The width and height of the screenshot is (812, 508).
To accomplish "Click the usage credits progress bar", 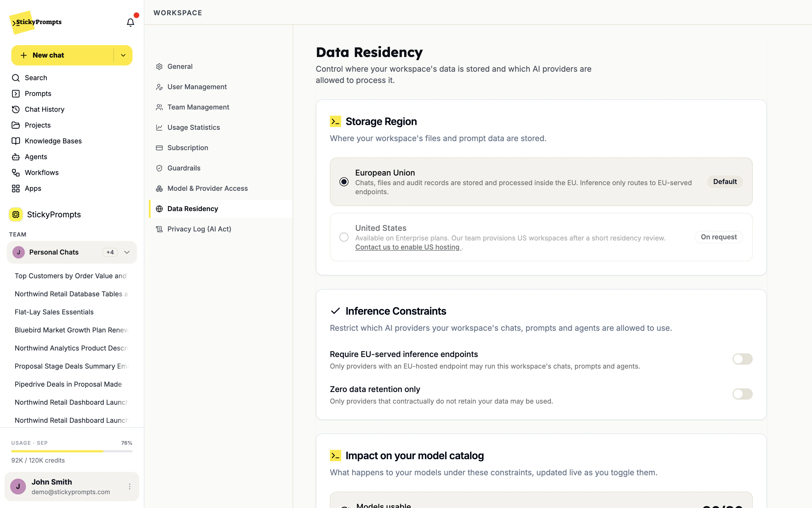I will click(72, 451).
